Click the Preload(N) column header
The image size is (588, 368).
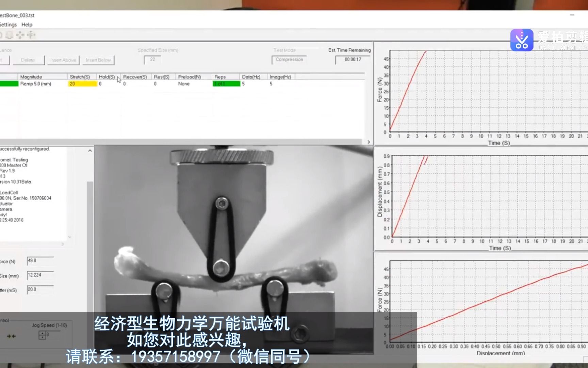click(194, 77)
